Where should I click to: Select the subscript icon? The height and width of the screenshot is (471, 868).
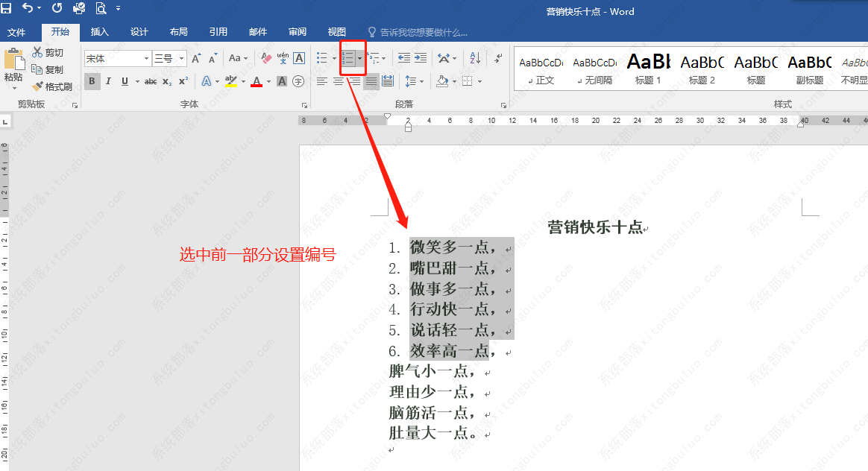click(x=166, y=80)
